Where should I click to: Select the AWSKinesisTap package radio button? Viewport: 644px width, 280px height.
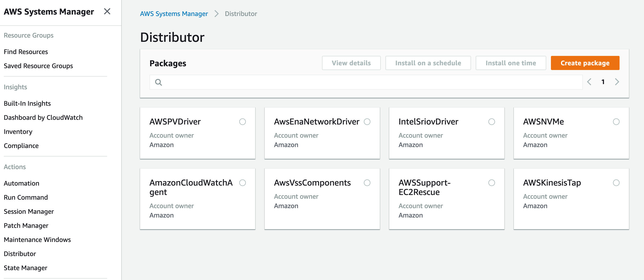pos(616,183)
